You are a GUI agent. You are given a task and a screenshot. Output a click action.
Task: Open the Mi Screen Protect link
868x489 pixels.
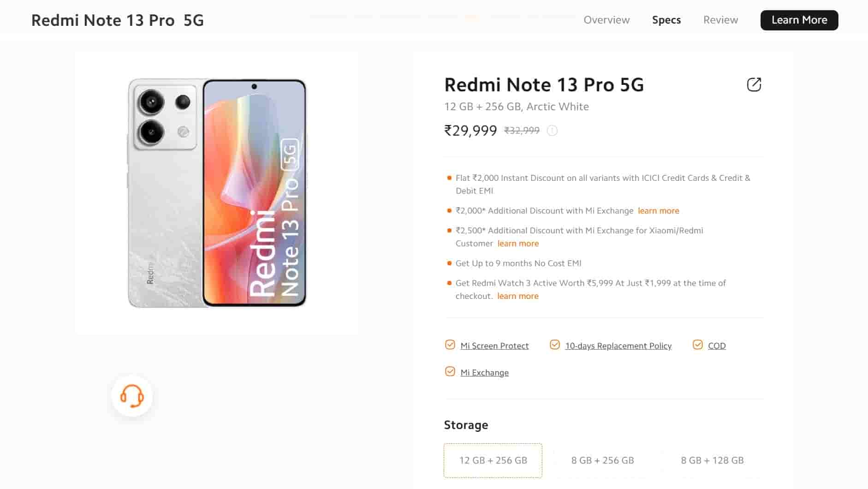(x=494, y=346)
